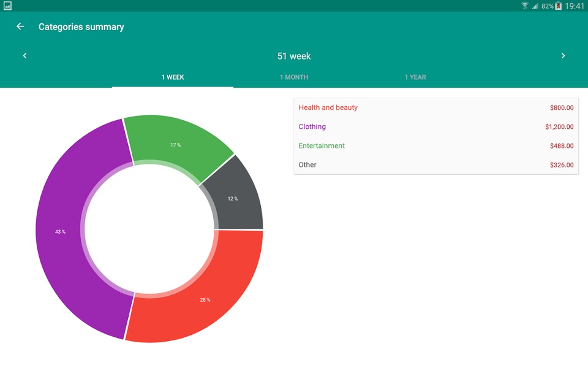Click the $800.00 amount
588x368 pixels.
pyautogui.click(x=562, y=108)
